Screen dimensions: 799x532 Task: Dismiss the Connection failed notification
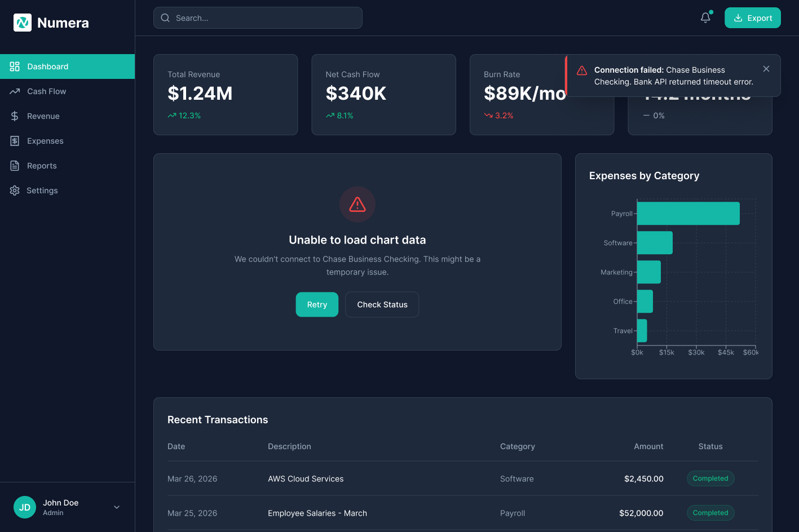coord(766,69)
